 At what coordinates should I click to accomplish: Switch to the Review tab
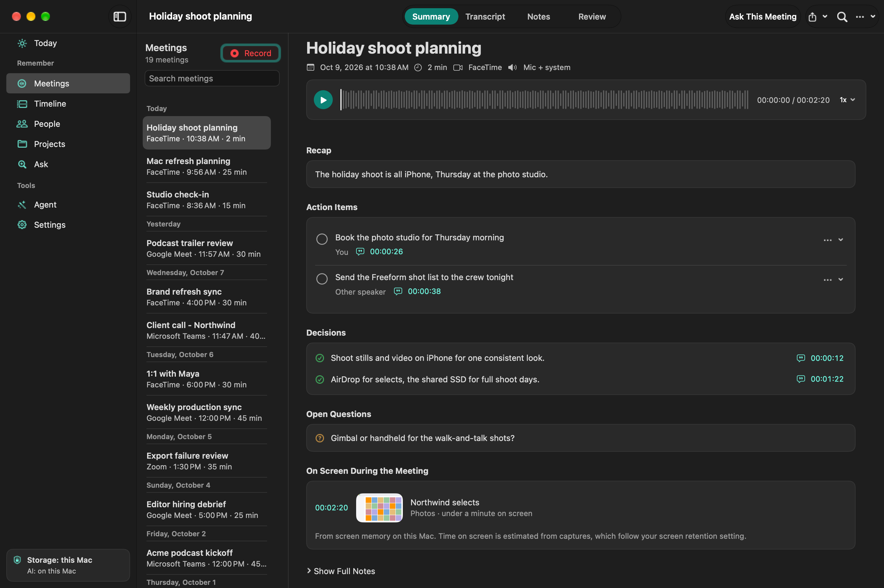[592, 17]
